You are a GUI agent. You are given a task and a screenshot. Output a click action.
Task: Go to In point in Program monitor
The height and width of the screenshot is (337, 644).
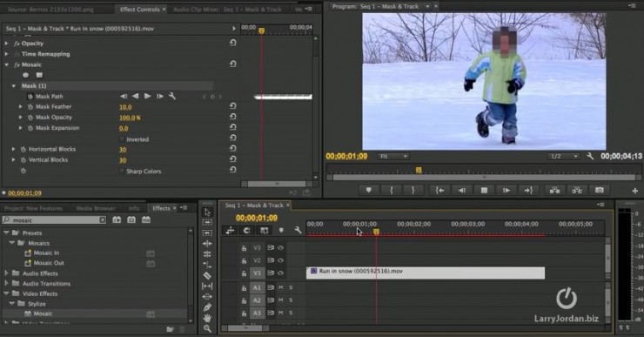pos(439,191)
